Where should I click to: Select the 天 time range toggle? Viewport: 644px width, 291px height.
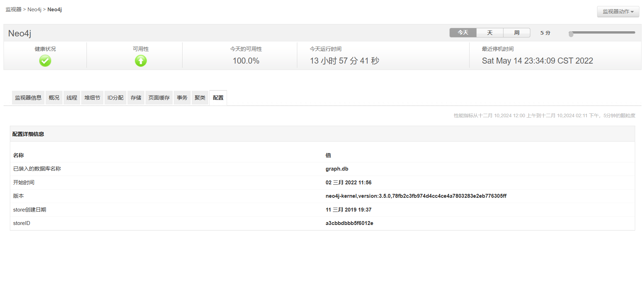(x=490, y=32)
